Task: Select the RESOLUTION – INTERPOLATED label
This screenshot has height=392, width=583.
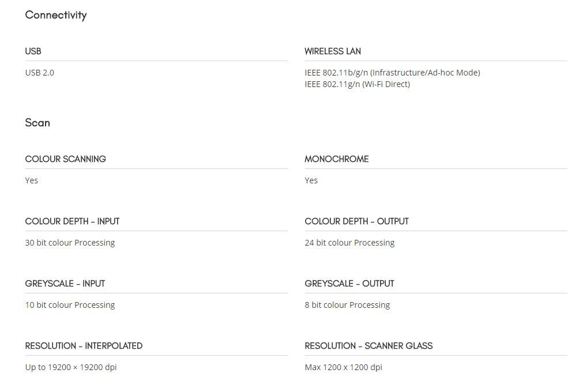Action: 84,346
